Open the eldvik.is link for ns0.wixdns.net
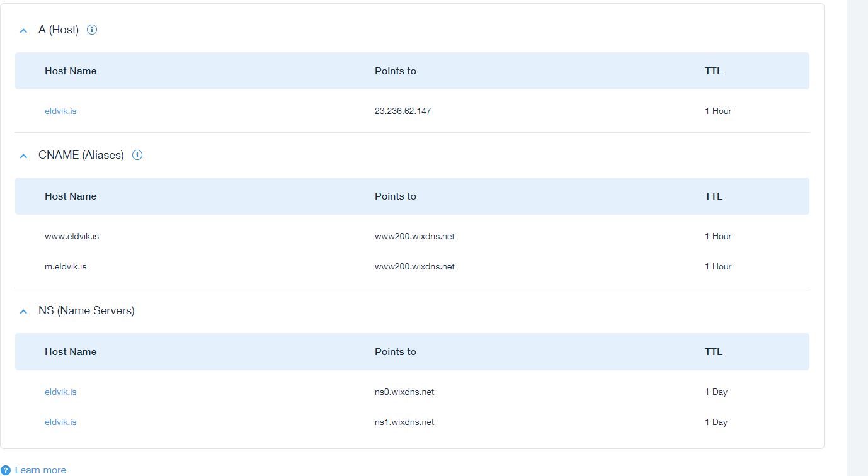Viewport: 868px width, 476px height. [x=60, y=392]
